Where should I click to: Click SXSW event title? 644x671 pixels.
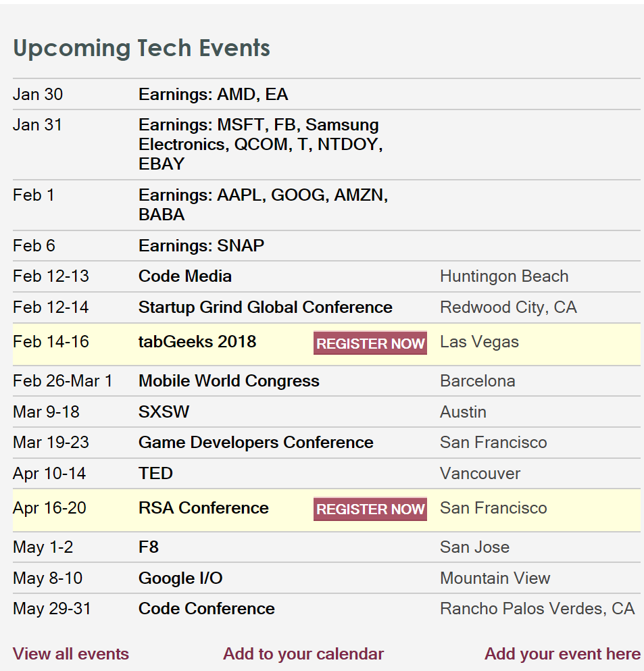coord(164,412)
